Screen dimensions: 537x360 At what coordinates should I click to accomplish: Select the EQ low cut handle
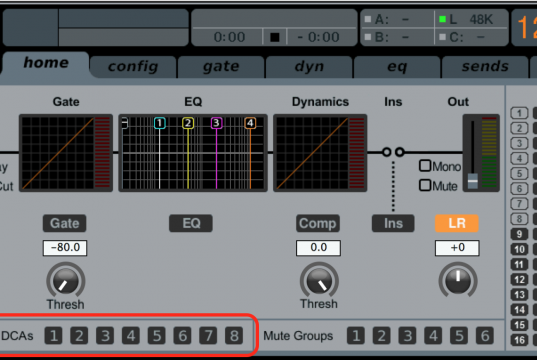(125, 123)
